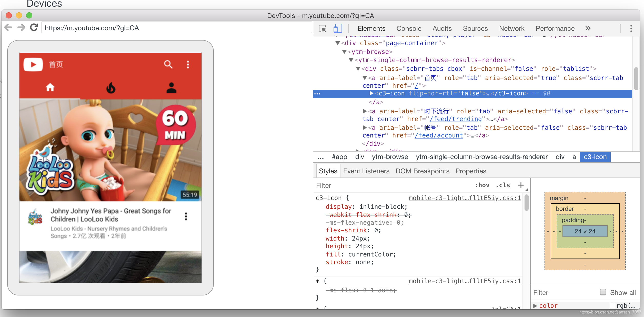
Task: Toggle the device toolbar icon
Action: coord(338,28)
